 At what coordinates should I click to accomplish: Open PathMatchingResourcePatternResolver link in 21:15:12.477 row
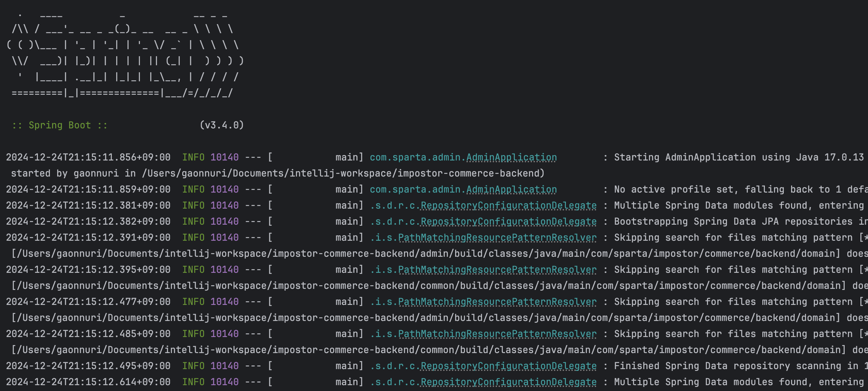point(497,302)
